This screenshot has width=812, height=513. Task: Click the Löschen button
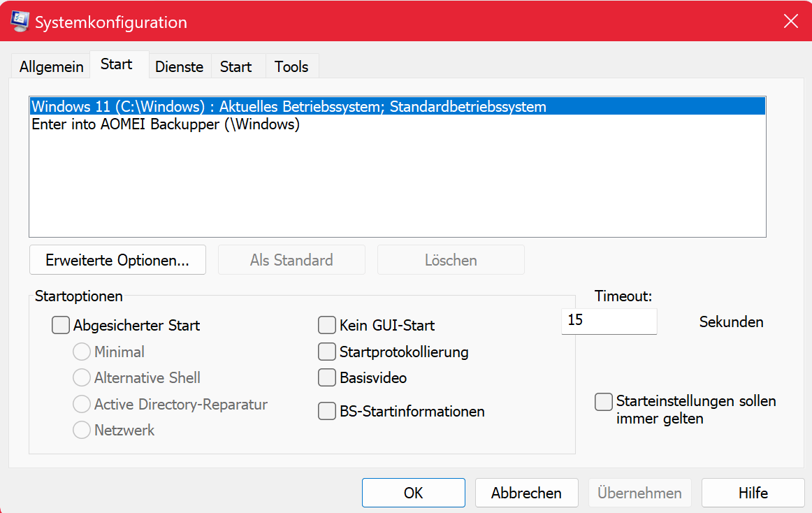click(x=451, y=260)
